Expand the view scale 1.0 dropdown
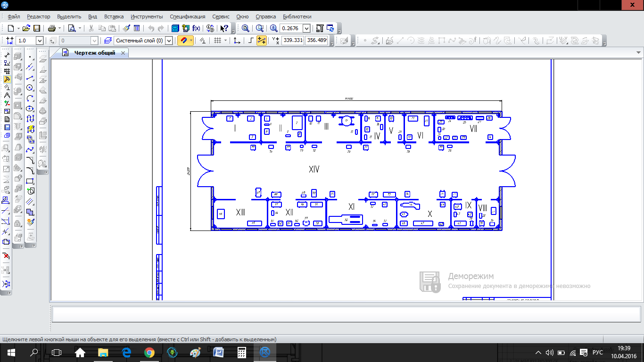The height and width of the screenshot is (362, 644). click(x=40, y=41)
